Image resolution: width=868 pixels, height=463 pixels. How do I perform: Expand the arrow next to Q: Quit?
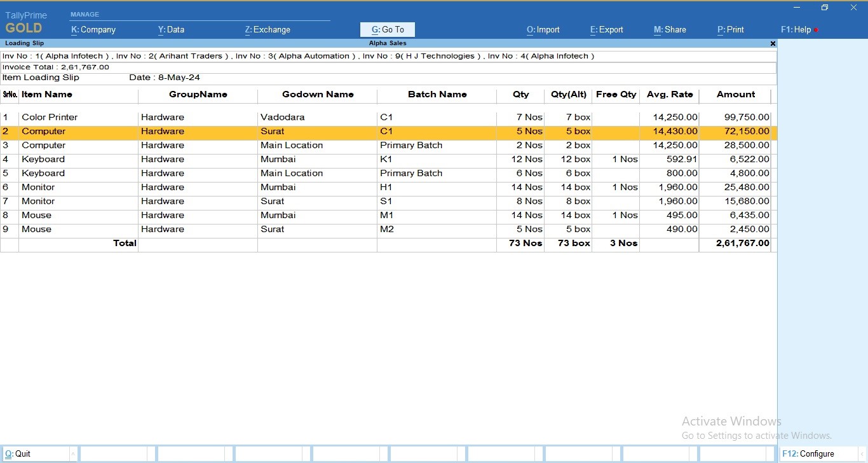tap(74, 453)
